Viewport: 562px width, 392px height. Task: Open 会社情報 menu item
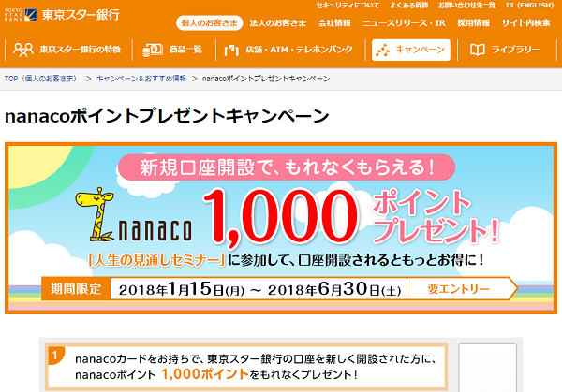(x=334, y=23)
